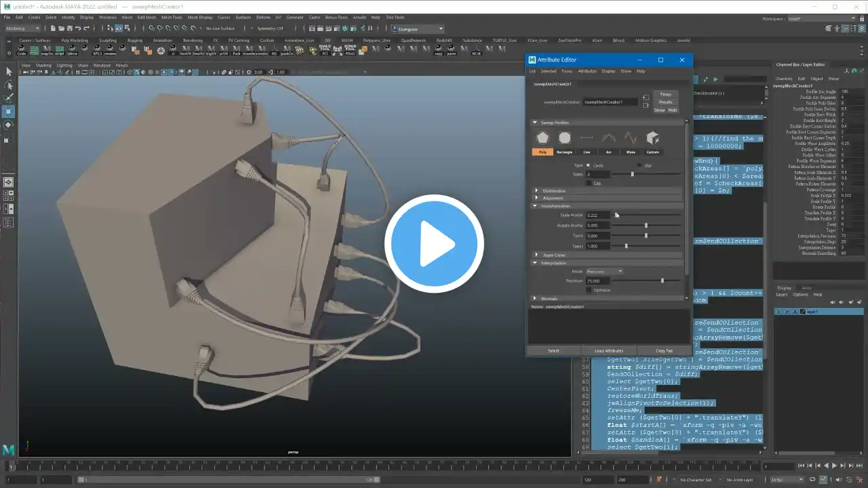Image resolution: width=868 pixels, height=488 pixels.
Task: Open the Attributes menu in Attribute Editor
Action: click(587, 71)
